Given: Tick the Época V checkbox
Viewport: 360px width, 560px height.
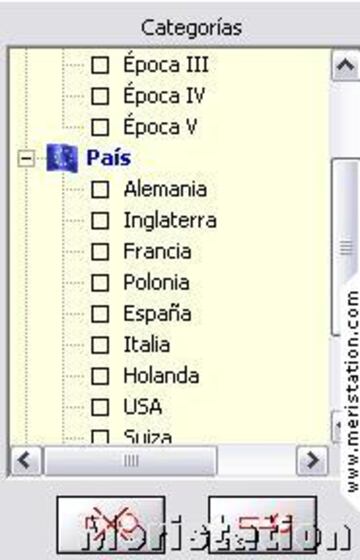Looking at the screenshot, I should point(100,127).
